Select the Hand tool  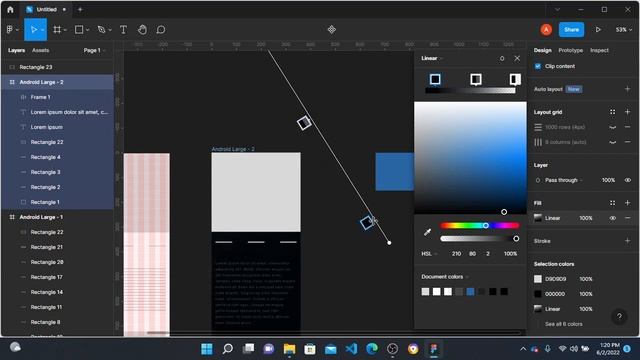[x=142, y=29]
